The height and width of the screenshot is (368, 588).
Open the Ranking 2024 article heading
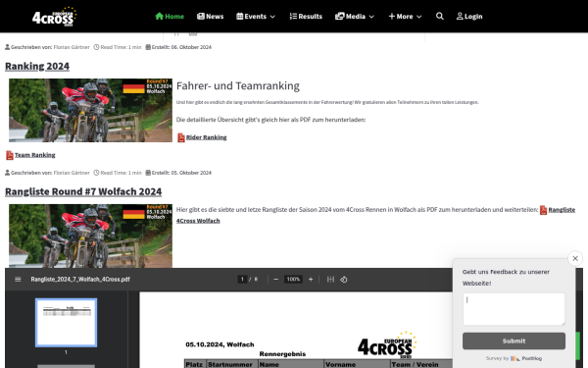click(37, 66)
